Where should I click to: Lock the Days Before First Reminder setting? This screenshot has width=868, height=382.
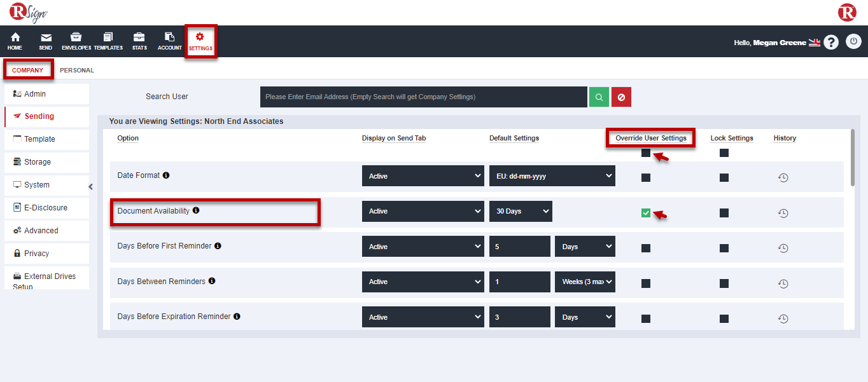coord(724,248)
